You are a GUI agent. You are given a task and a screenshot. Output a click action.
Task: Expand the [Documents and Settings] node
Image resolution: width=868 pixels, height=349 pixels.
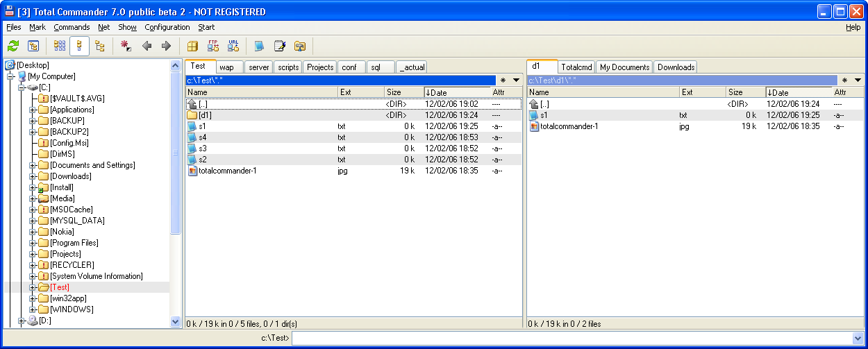point(33,165)
